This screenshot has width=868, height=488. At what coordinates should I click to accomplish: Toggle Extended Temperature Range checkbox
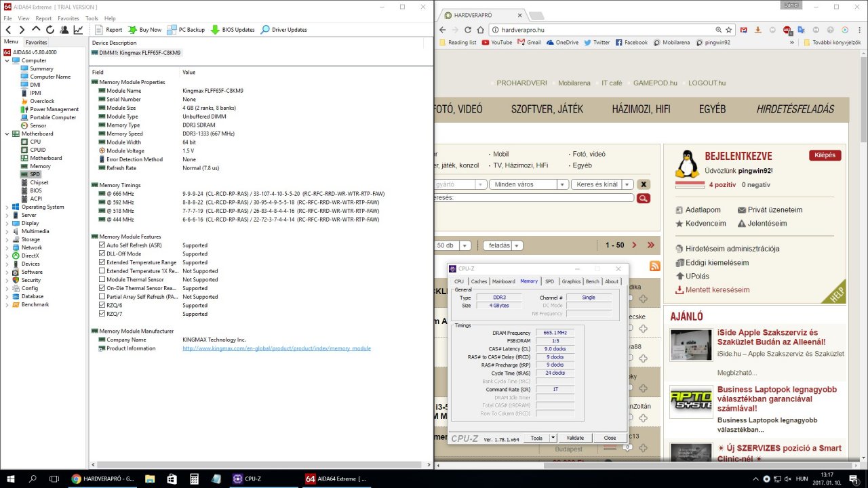[102, 262]
